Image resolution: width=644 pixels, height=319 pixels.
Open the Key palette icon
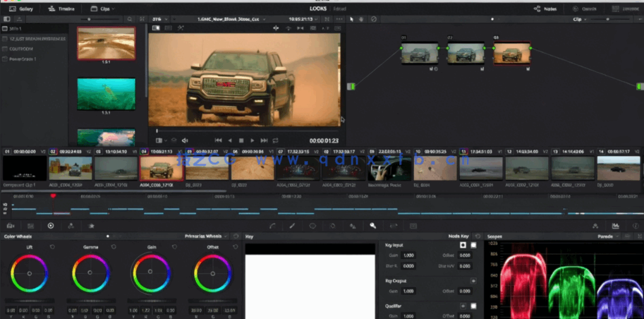click(x=373, y=226)
